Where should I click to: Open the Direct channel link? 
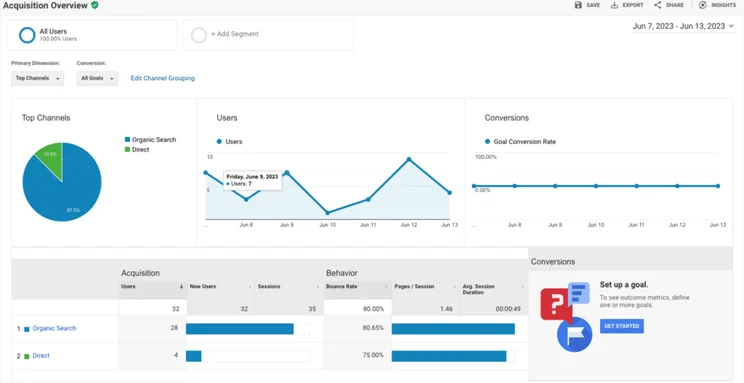point(41,355)
